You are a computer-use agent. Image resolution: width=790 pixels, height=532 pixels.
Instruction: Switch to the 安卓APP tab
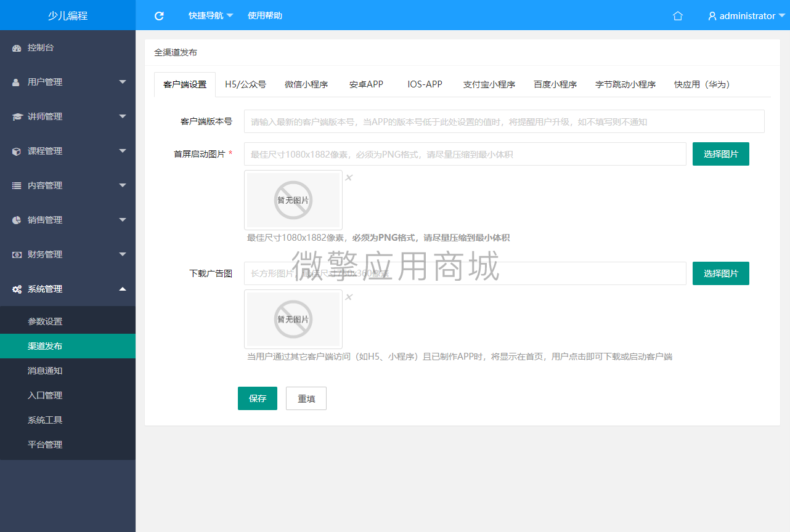point(366,84)
